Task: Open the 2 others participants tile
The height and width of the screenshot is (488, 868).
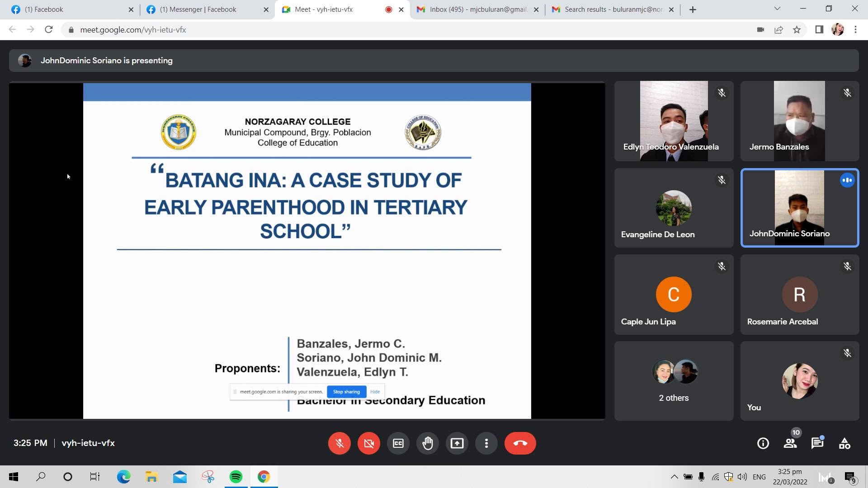Action: (674, 381)
